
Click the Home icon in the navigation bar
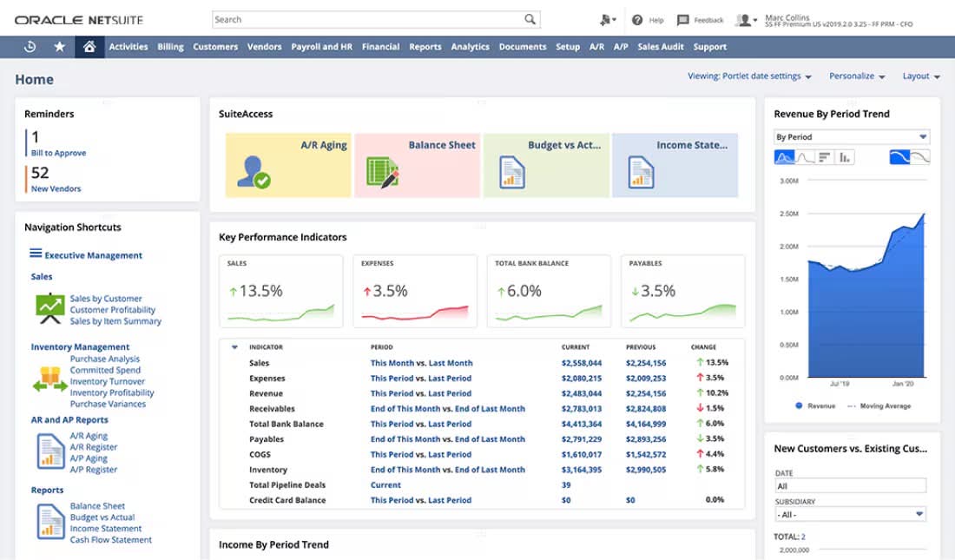(x=90, y=47)
